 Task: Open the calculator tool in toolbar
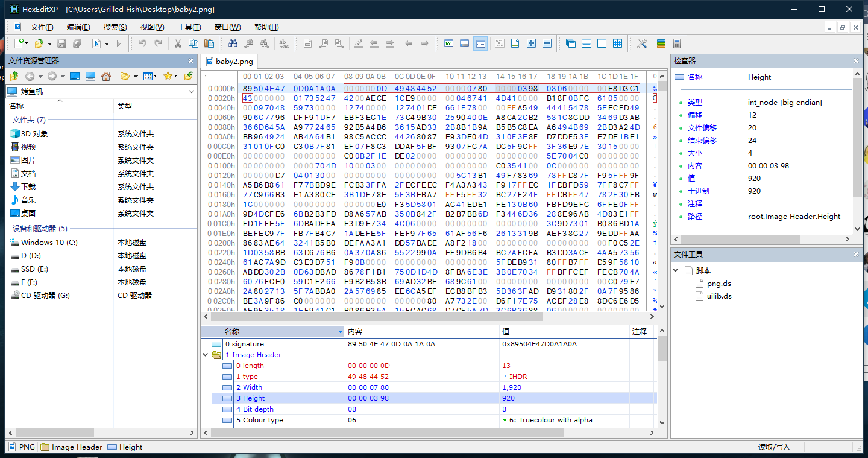[677, 43]
